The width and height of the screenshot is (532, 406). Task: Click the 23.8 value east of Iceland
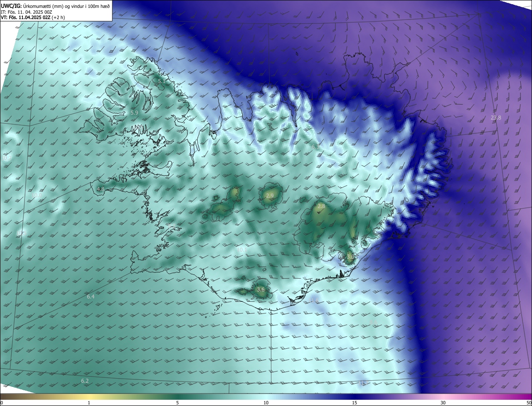pyautogui.click(x=496, y=117)
